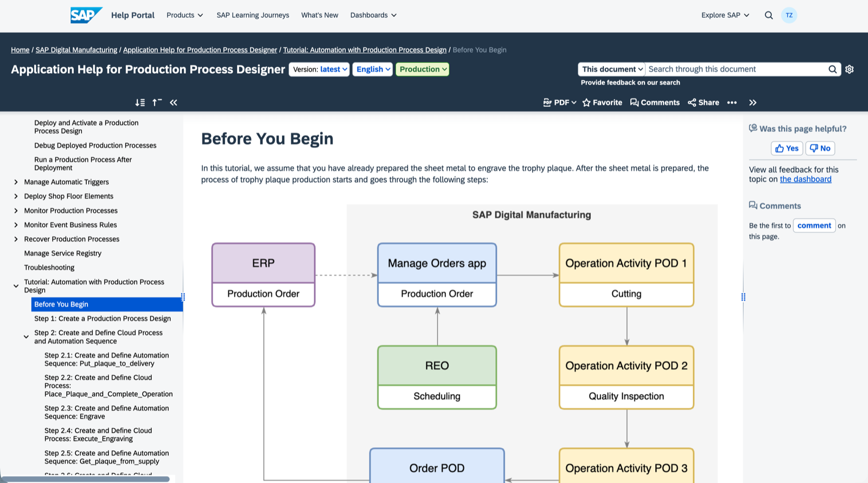The image size is (868, 483).
Task: Open Step 1: Create a Production Process Design
Action: coord(103,319)
